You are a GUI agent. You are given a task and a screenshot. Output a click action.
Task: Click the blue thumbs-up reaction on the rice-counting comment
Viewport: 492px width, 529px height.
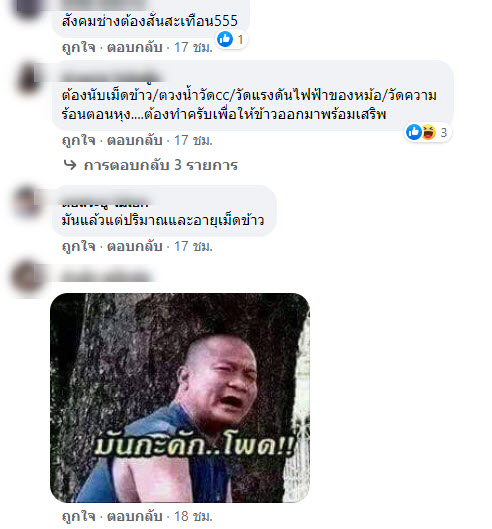[x=413, y=132]
